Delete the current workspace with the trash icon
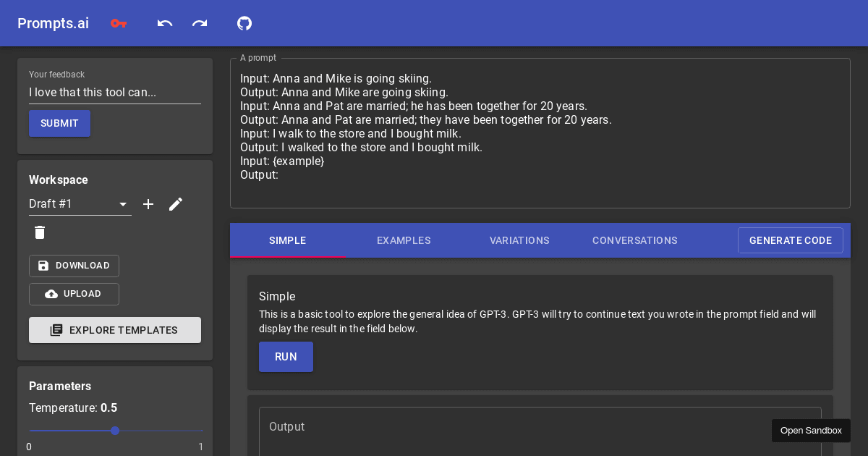 40,232
